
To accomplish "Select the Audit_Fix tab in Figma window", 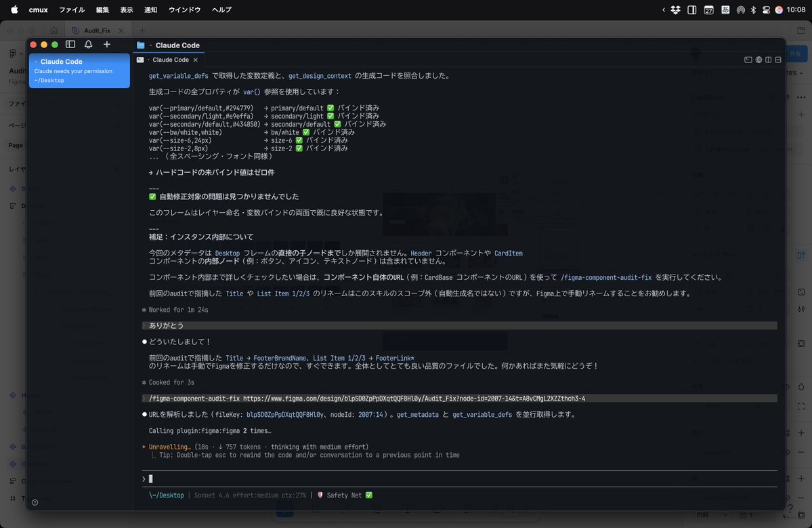I will click(x=97, y=31).
